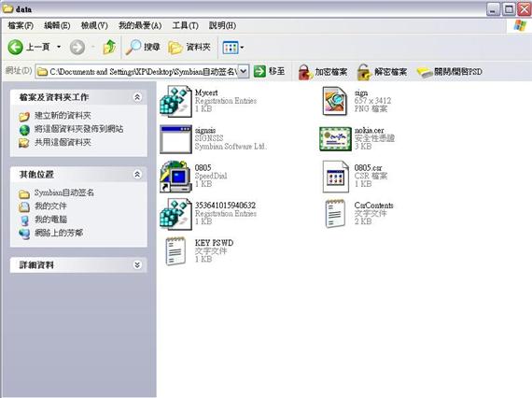Select the KEY PSWD text document

tap(175, 251)
